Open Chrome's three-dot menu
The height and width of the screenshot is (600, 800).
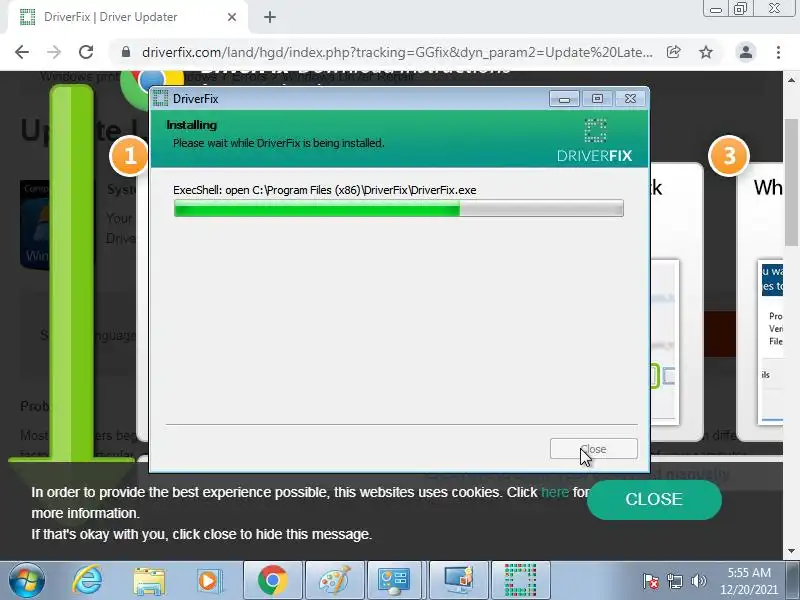778,52
